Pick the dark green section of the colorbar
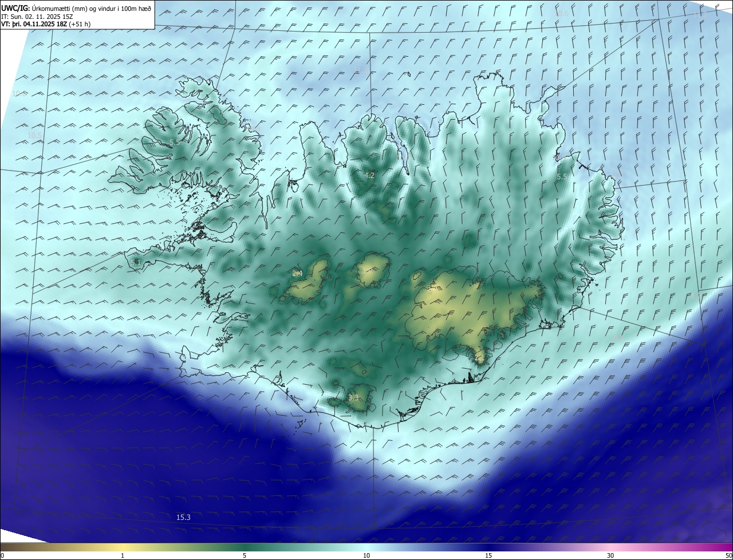 pyautogui.click(x=245, y=547)
